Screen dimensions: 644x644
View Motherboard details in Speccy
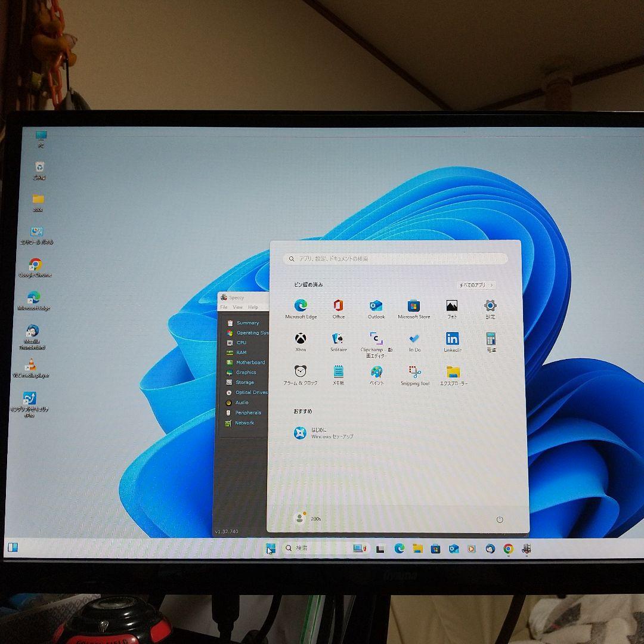click(x=249, y=362)
